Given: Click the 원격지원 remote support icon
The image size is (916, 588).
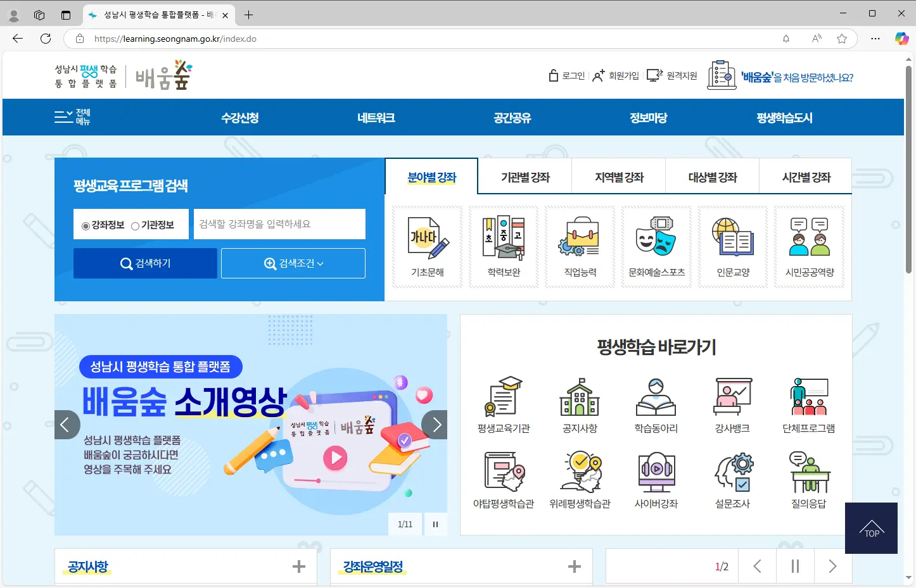Looking at the screenshot, I should [671, 75].
